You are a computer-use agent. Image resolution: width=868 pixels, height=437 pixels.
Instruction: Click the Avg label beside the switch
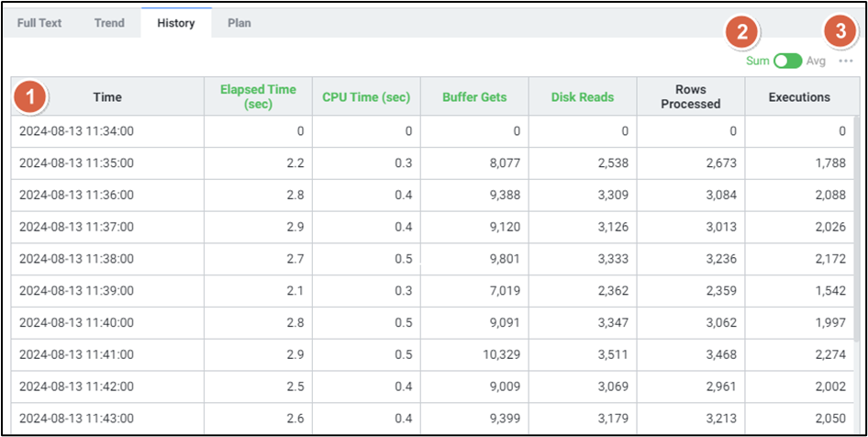click(x=816, y=62)
